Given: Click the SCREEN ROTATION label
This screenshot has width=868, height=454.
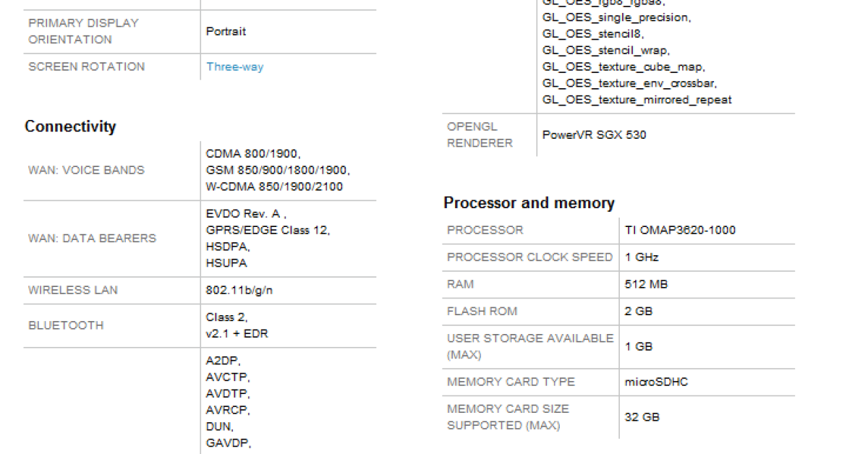Looking at the screenshot, I should (x=86, y=67).
